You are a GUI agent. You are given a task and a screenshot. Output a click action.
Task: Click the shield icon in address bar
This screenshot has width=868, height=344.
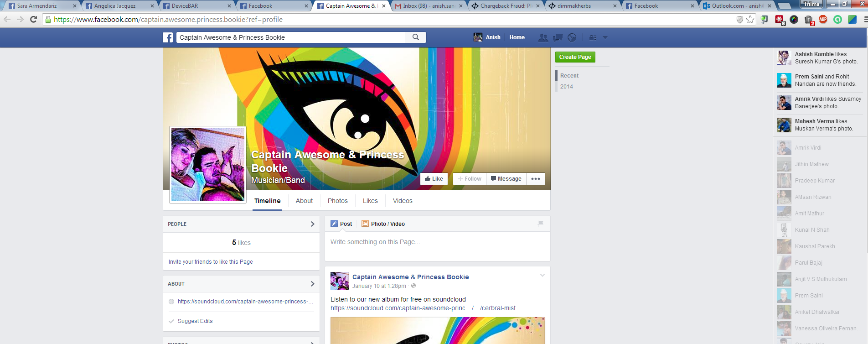point(740,19)
